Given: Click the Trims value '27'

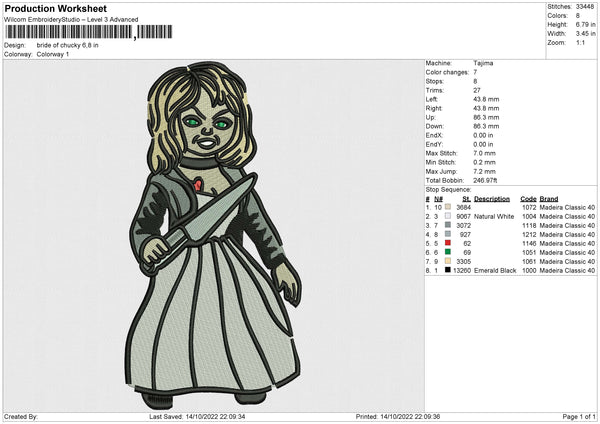Looking at the screenshot, I should [477, 90].
